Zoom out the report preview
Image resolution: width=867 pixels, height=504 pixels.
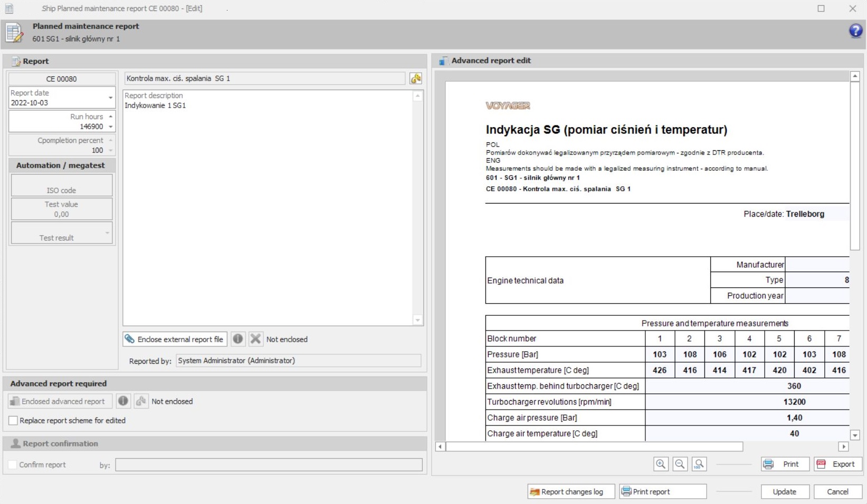pyautogui.click(x=680, y=464)
